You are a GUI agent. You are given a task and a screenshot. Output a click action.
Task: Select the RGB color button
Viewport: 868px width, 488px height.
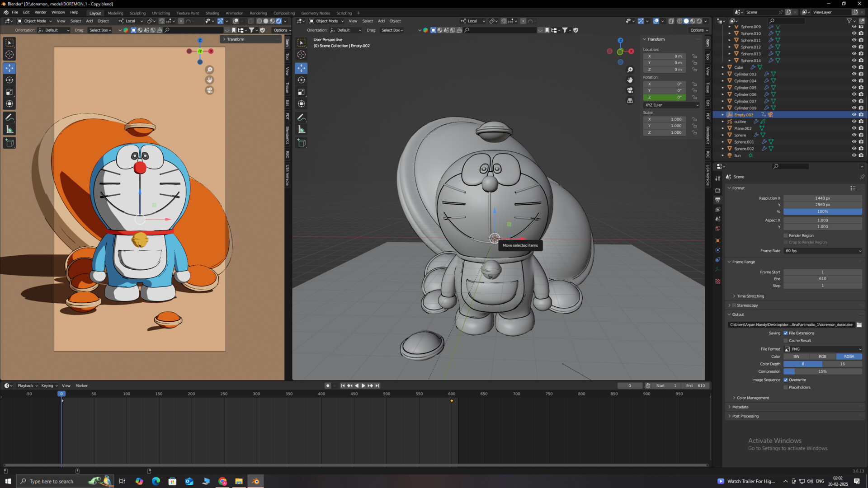coord(822,357)
